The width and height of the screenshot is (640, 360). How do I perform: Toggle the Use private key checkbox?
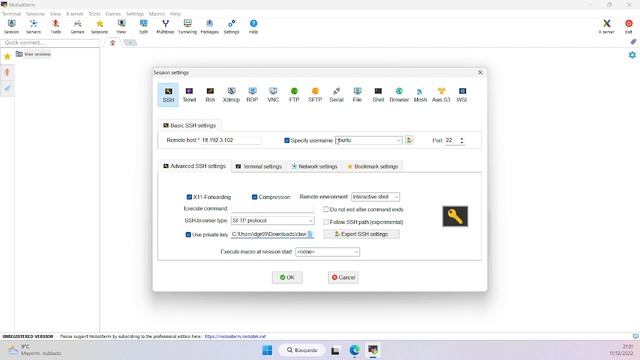tap(188, 234)
